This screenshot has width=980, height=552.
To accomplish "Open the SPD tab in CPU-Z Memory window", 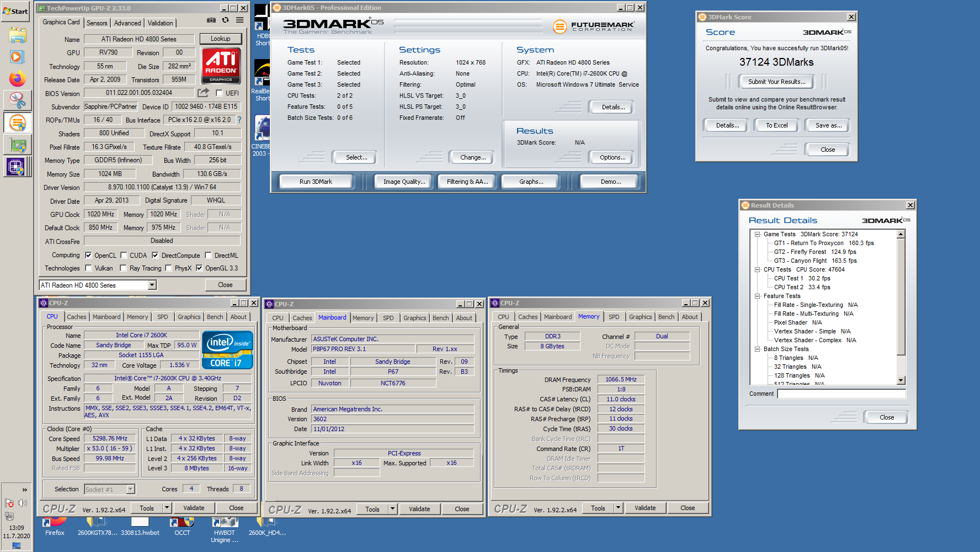I will click(x=614, y=317).
